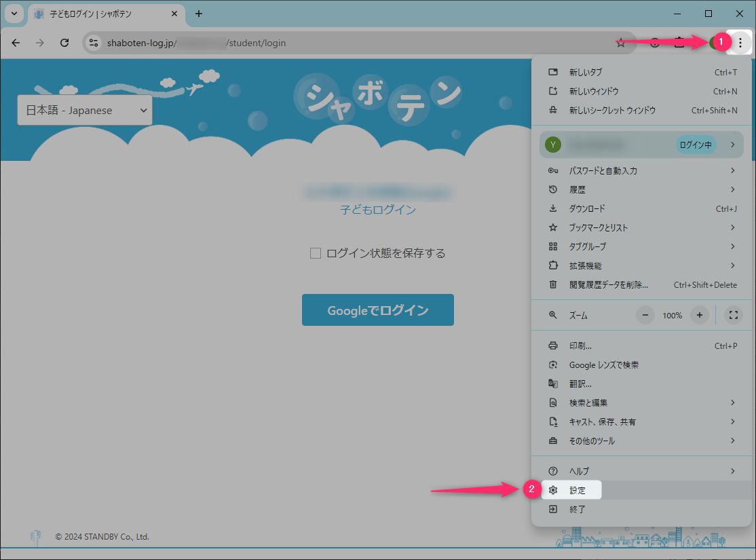Expand パスワードと自動入力 submenu
756x560 pixels.
[x=642, y=171]
